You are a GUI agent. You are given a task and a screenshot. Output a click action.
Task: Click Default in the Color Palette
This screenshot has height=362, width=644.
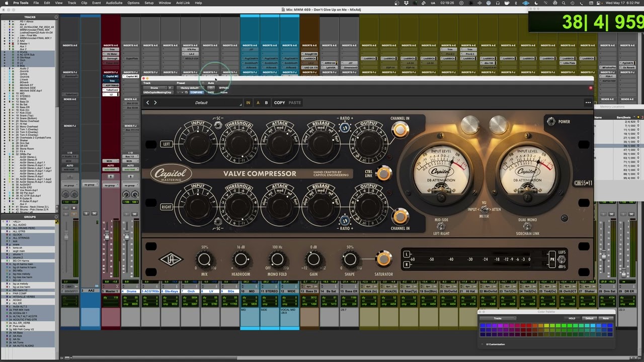pyautogui.click(x=590, y=318)
